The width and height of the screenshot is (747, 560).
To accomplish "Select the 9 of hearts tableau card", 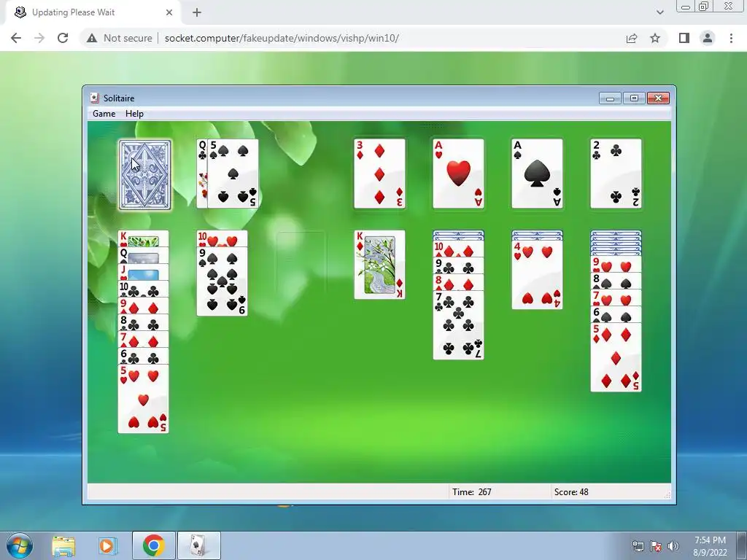I will tap(616, 264).
